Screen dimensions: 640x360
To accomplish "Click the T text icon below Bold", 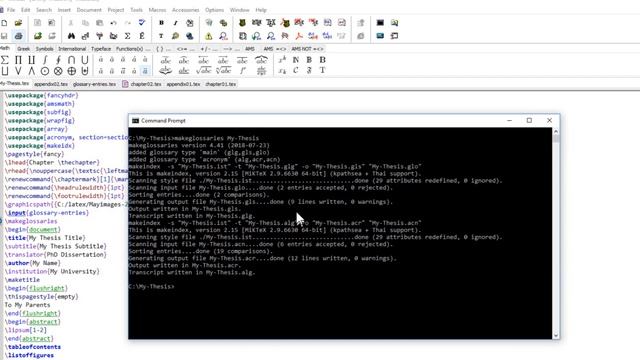I will click(161, 36).
